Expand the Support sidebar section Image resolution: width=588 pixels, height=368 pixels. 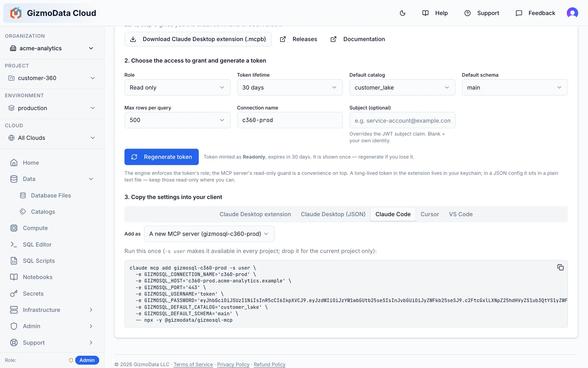point(91,343)
